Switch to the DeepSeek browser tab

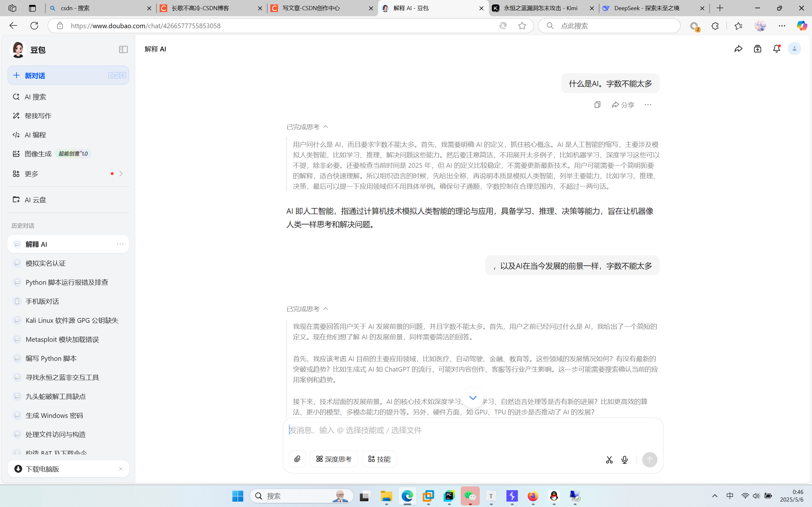(x=646, y=8)
